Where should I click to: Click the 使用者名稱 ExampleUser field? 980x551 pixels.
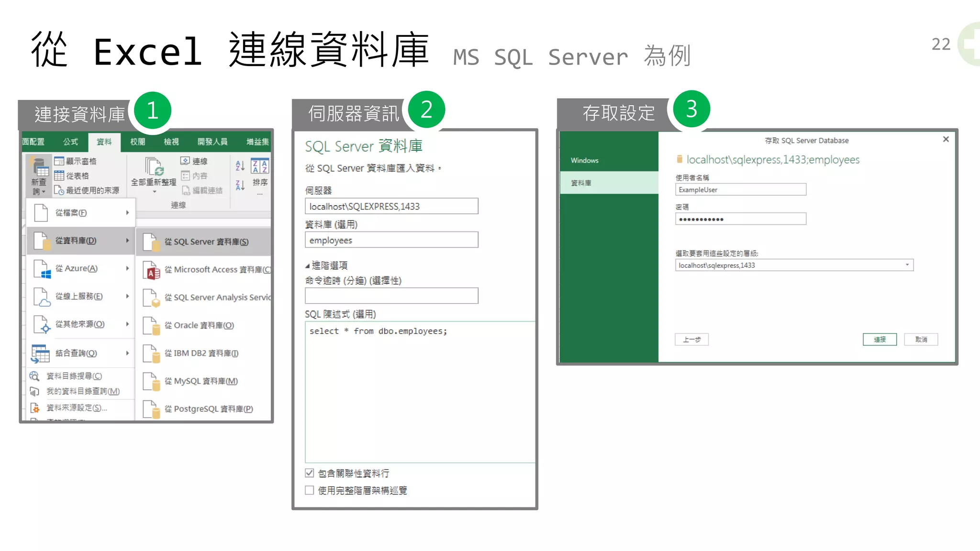[x=741, y=189]
